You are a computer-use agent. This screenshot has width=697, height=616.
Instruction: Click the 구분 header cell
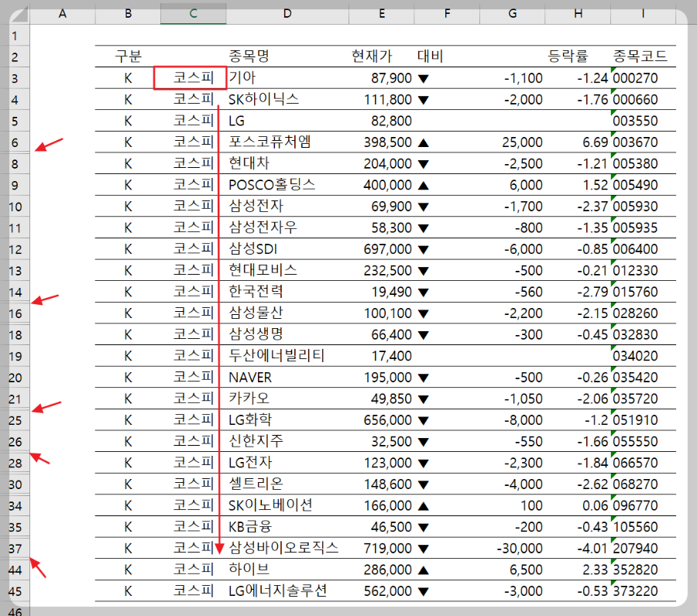[x=128, y=56]
